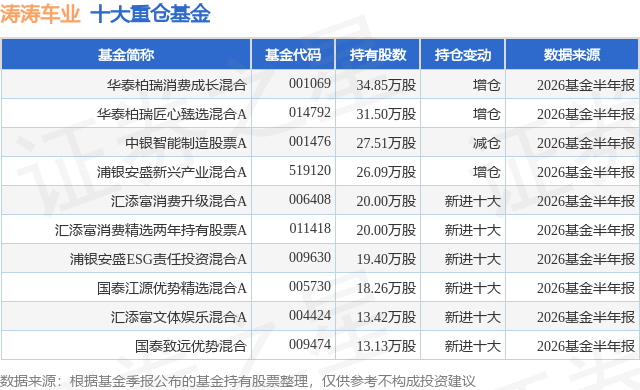Click the 基金代码 column header
Viewport: 640px width, 390px height.
click(x=293, y=55)
